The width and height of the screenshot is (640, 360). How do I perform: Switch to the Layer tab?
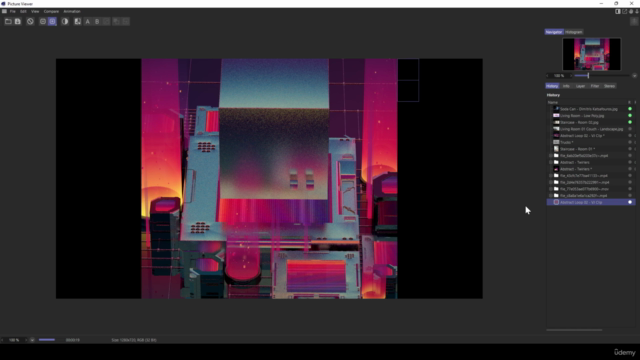point(580,86)
